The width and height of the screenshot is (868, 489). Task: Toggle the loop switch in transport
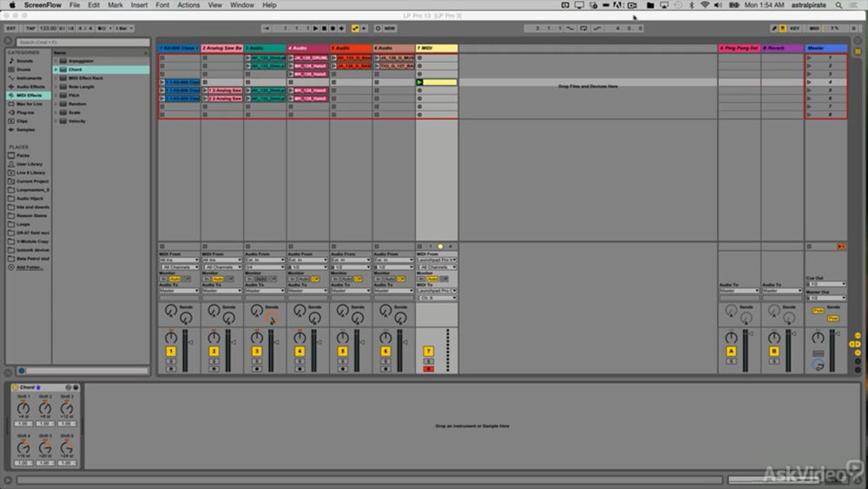tap(583, 29)
